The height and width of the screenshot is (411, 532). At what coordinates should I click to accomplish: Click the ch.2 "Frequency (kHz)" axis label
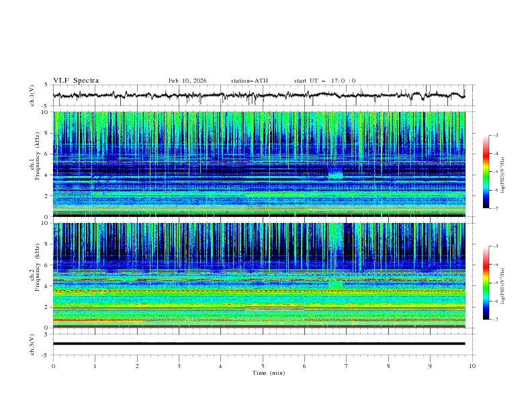38,267
